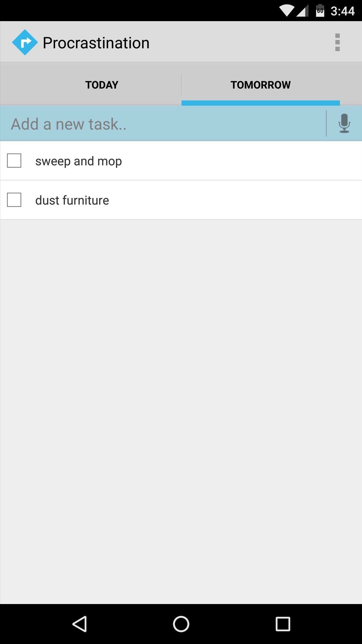Tap the Wi-Fi signal icon in status bar
Viewport: 362px width, 644px height.
pos(287,11)
